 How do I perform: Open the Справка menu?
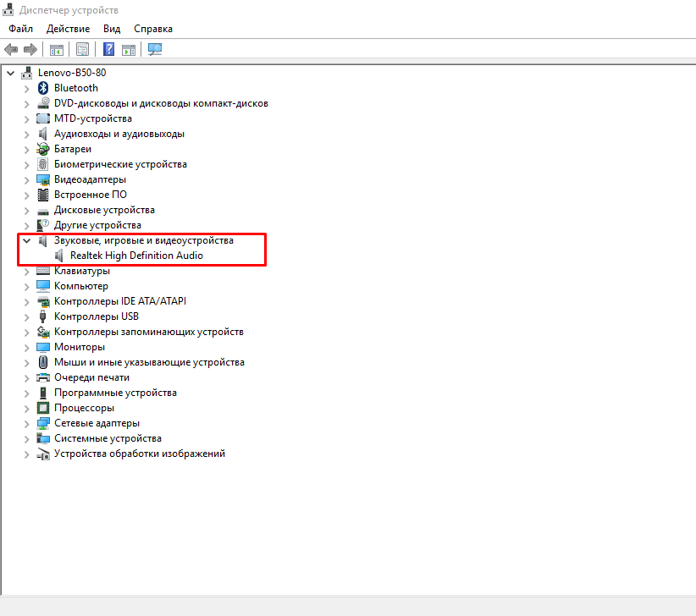pyautogui.click(x=153, y=29)
